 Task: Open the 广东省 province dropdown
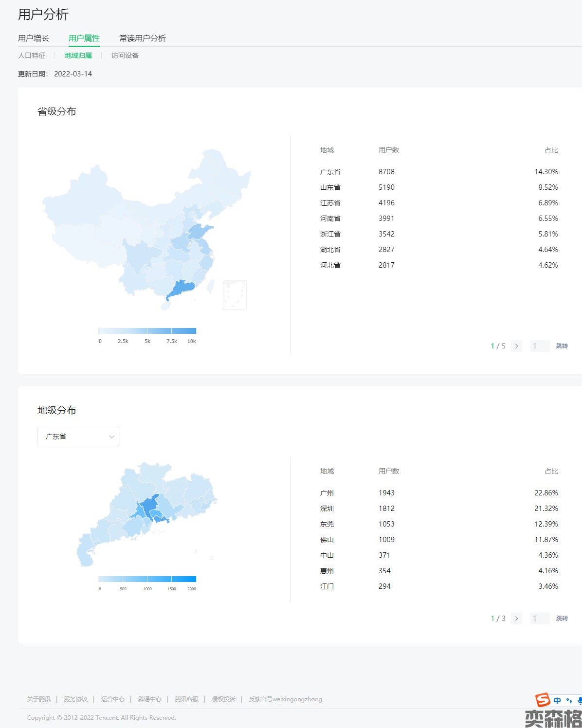(x=78, y=437)
